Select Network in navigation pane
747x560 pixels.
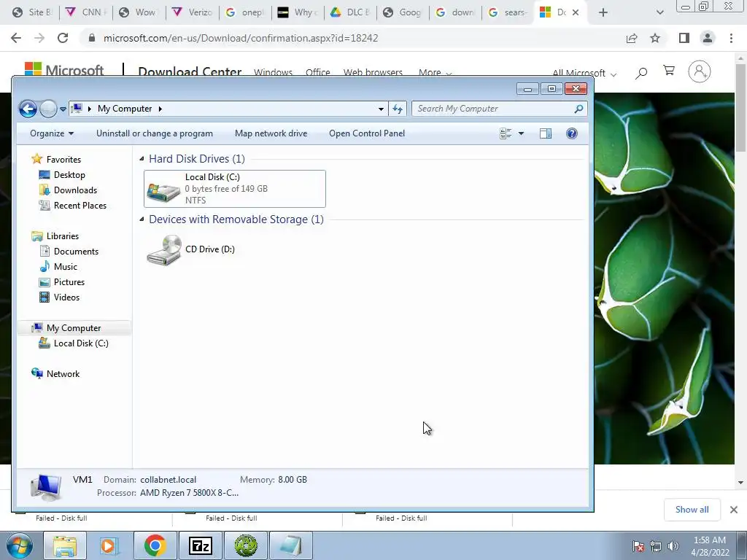coord(63,374)
